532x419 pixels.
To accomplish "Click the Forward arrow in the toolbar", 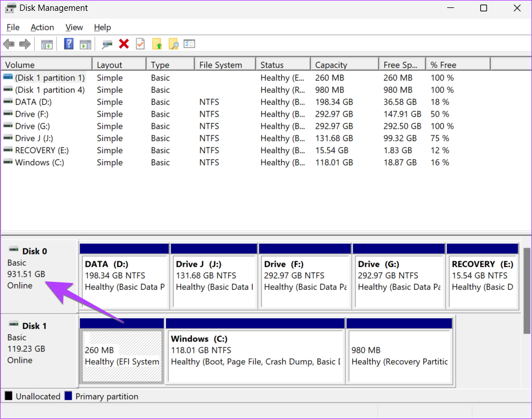I will tap(24, 44).
